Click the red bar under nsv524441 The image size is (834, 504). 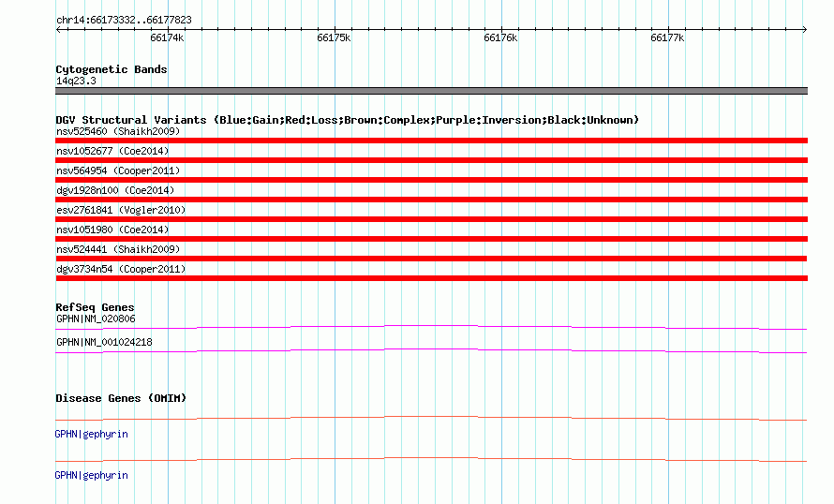pos(431,259)
